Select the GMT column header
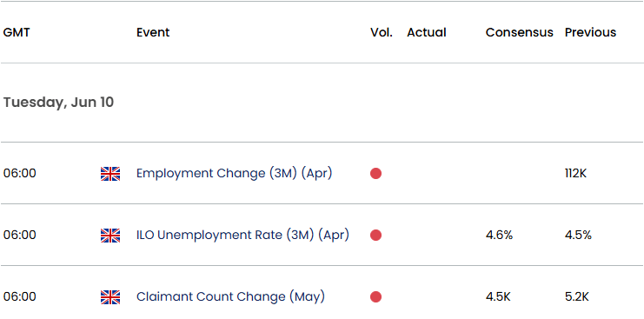Viewport: 644px width, 319px height. pos(17,32)
